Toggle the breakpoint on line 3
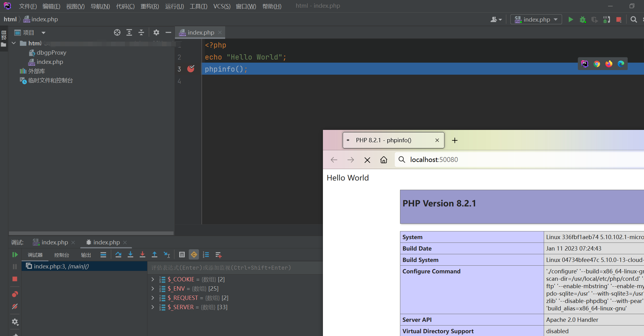Image resolution: width=644 pixels, height=336 pixels. point(191,69)
